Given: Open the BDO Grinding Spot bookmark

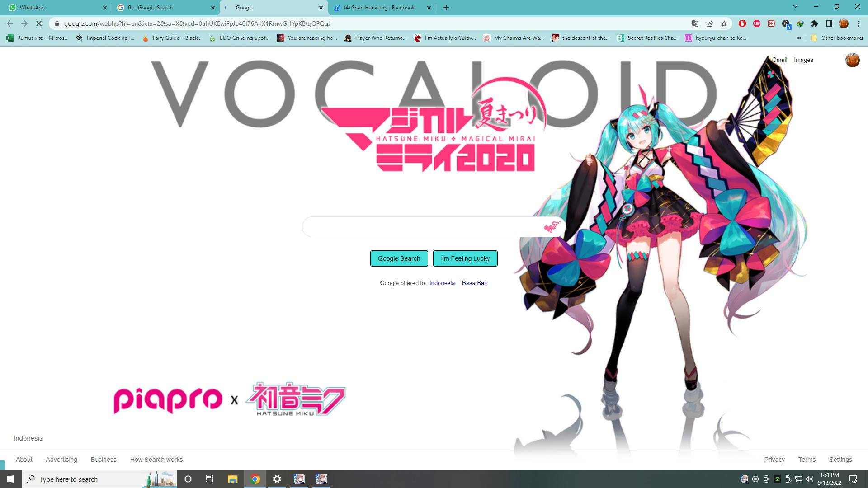Looking at the screenshot, I should tap(239, 38).
